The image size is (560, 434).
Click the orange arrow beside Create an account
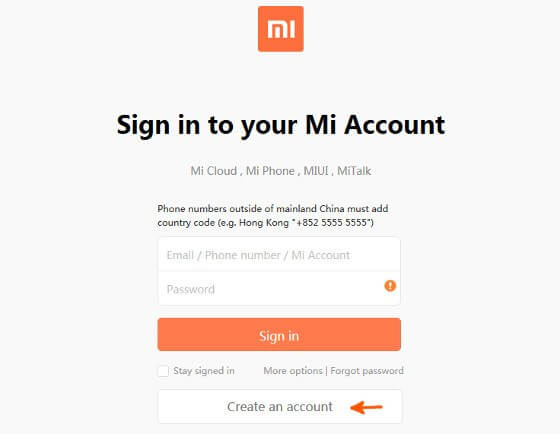pyautogui.click(x=366, y=407)
